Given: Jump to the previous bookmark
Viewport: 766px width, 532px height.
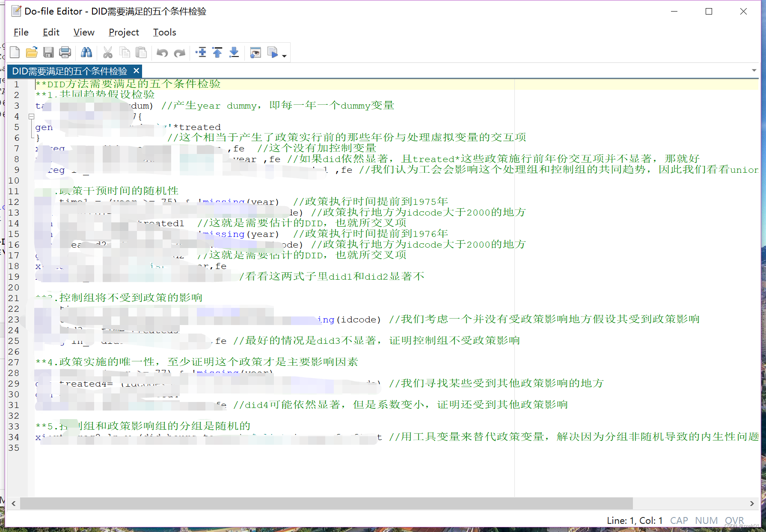Looking at the screenshot, I should point(217,53).
